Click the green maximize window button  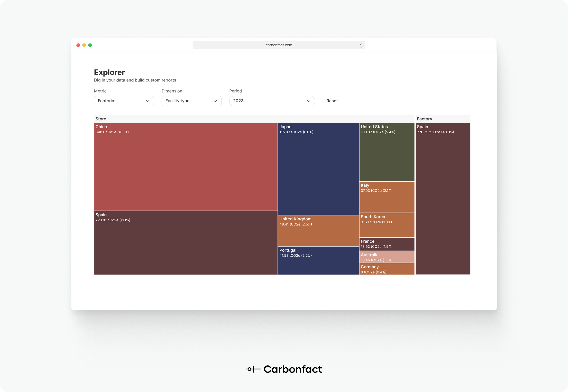click(90, 45)
